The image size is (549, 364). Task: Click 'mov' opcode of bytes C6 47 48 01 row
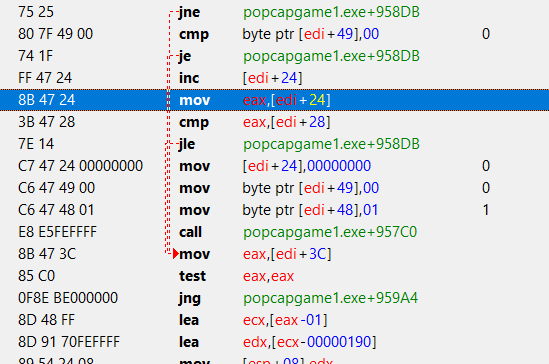(195, 210)
